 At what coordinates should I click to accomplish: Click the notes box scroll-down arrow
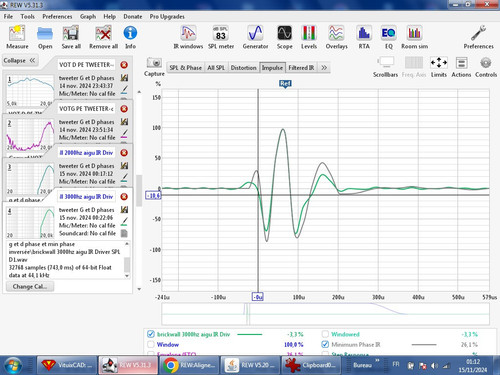(x=127, y=276)
